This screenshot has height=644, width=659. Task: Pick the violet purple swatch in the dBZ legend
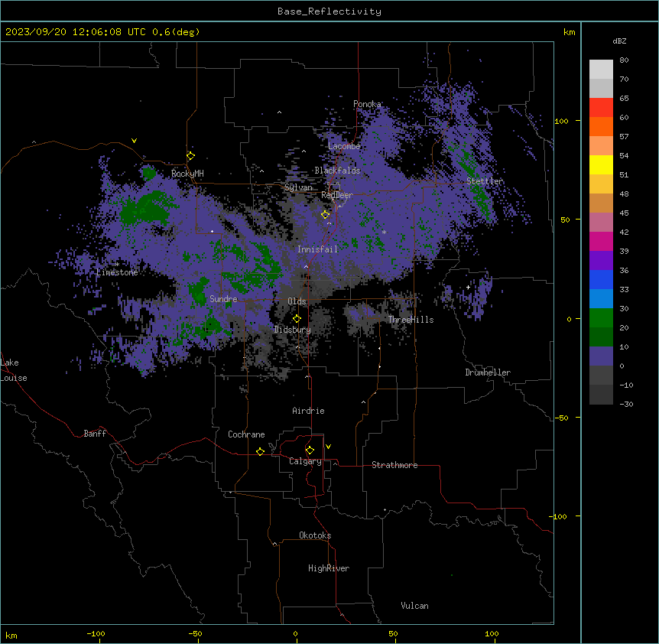601,261
